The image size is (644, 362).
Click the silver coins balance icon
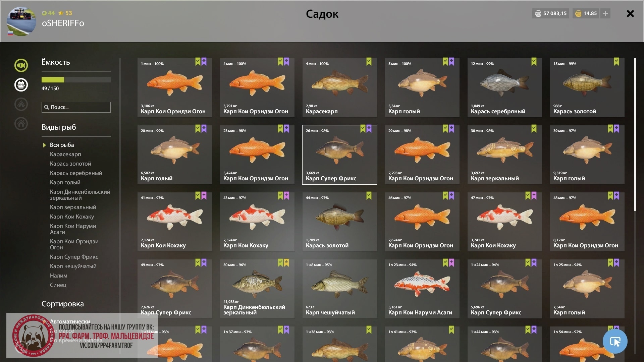coord(538,13)
